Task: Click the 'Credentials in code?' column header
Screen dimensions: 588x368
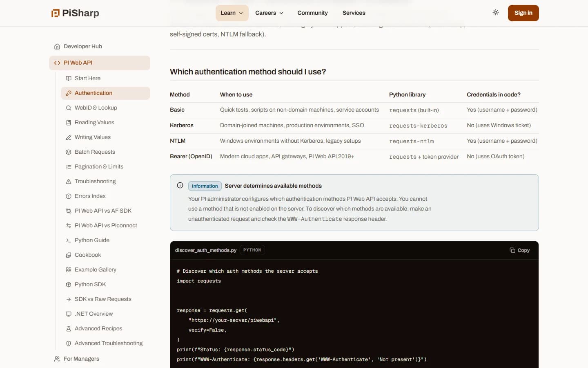Action: click(x=494, y=95)
